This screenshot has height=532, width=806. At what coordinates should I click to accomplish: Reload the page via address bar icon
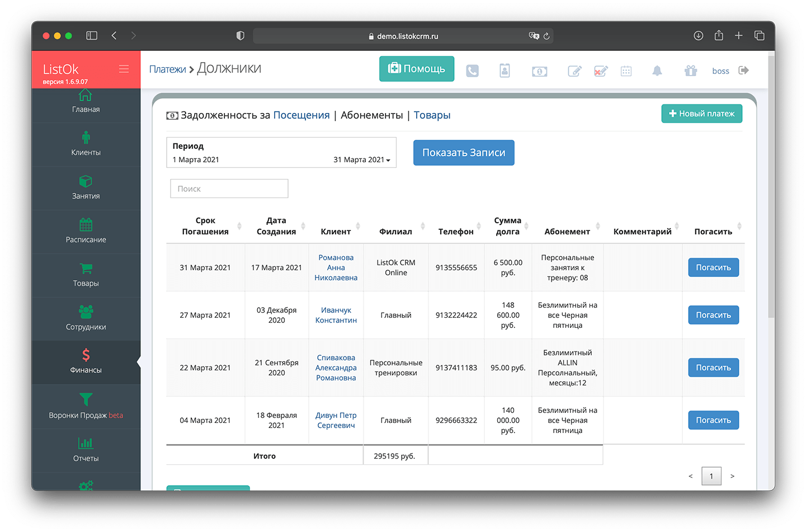pyautogui.click(x=546, y=36)
